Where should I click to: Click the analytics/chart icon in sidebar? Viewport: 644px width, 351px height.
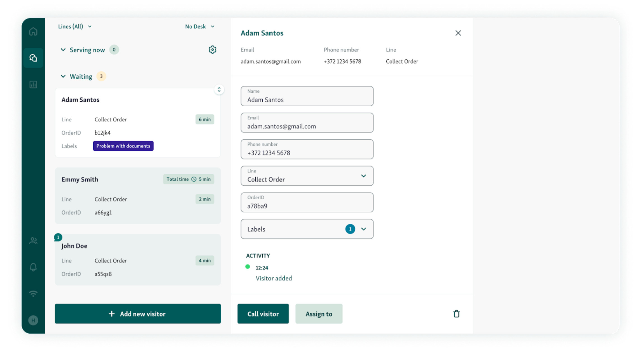point(33,84)
